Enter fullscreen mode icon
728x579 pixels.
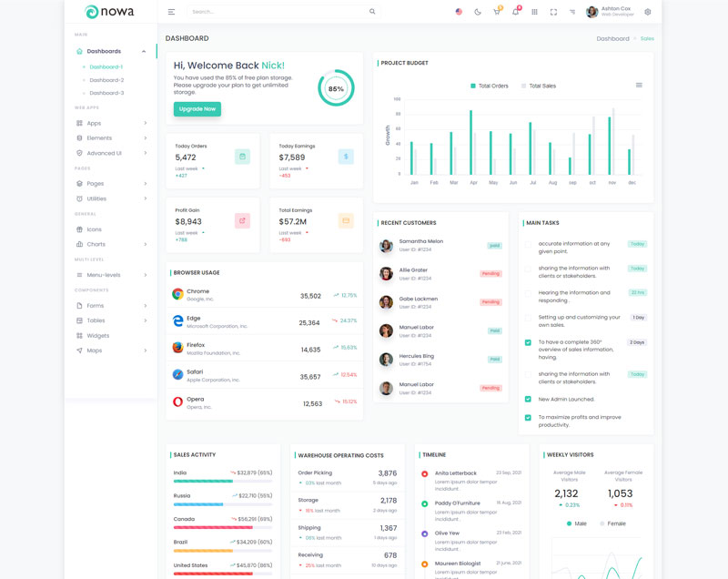(553, 12)
